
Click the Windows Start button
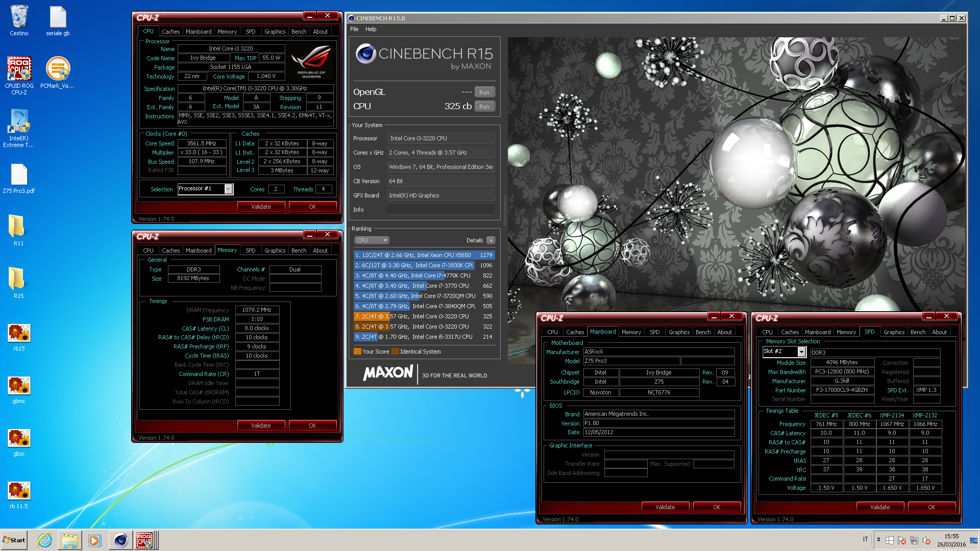click(14, 540)
